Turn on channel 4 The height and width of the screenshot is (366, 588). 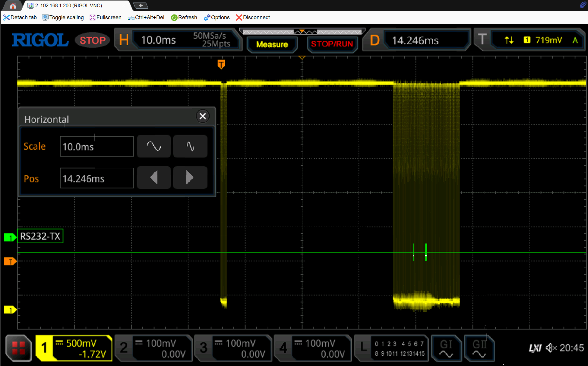(313, 348)
